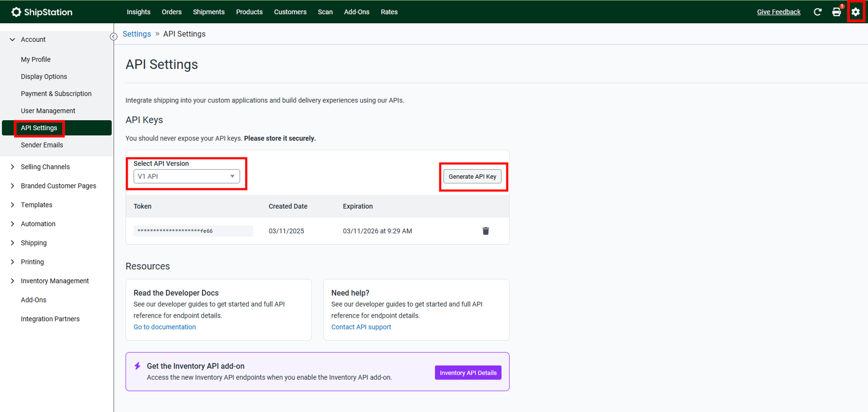Open Add-Ons in top navigation
The width and height of the screenshot is (868, 412).
[x=357, y=12]
